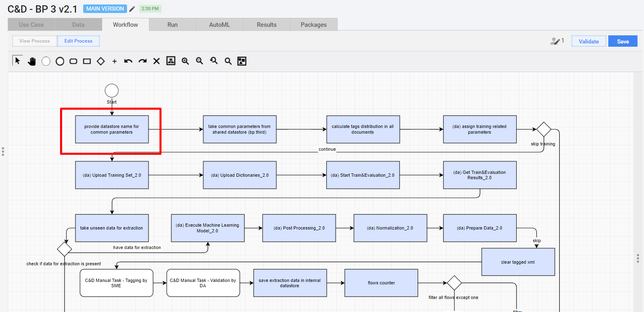Zoom in on the workflow diagram
The width and height of the screenshot is (644, 312).
(185, 61)
